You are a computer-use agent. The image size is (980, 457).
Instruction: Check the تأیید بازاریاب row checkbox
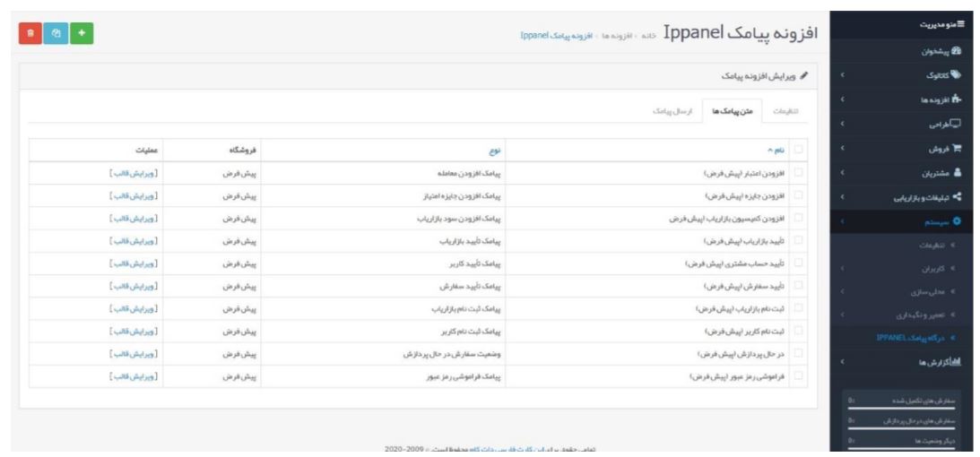798,240
